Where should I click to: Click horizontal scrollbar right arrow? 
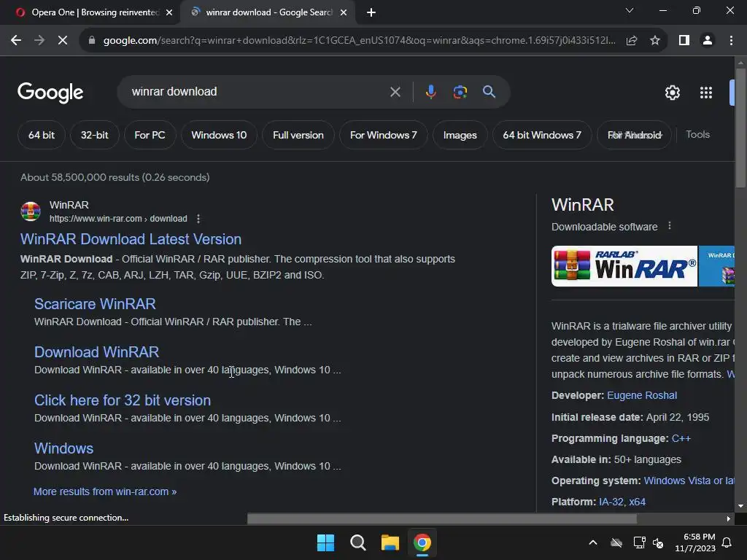tap(729, 518)
